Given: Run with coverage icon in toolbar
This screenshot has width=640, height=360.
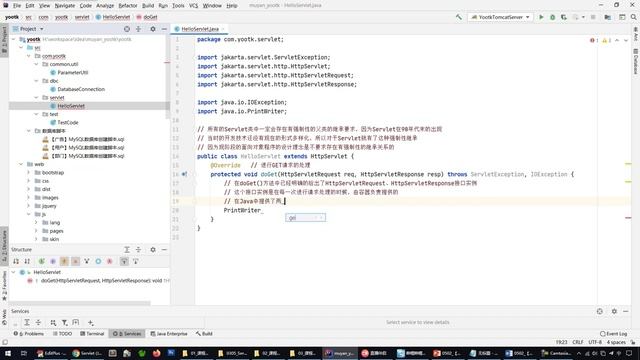Looking at the screenshot, I should 564,17.
